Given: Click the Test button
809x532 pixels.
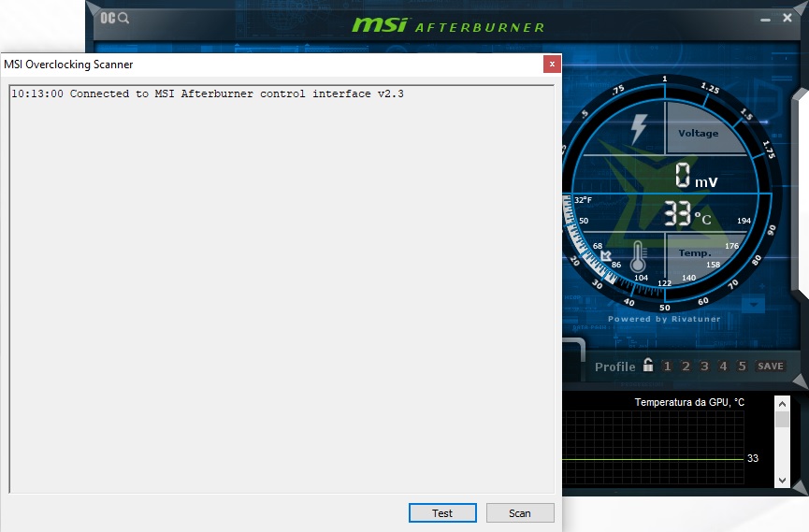Looking at the screenshot, I should click(x=442, y=513).
